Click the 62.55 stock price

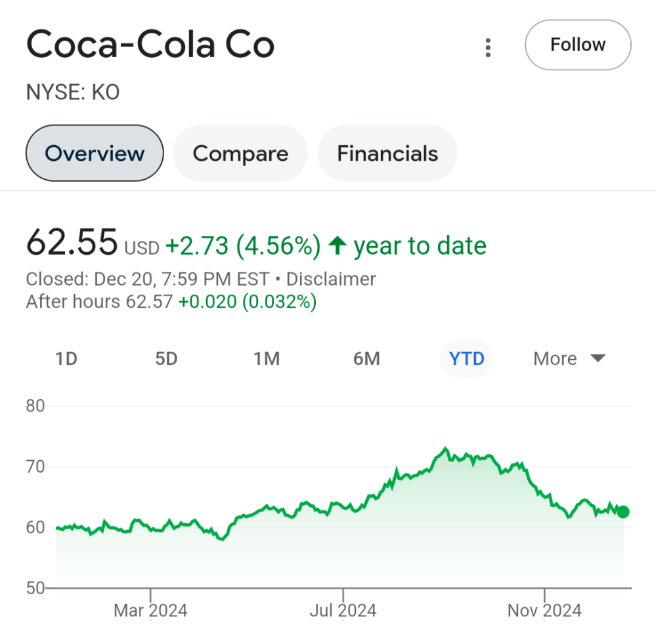tap(72, 242)
